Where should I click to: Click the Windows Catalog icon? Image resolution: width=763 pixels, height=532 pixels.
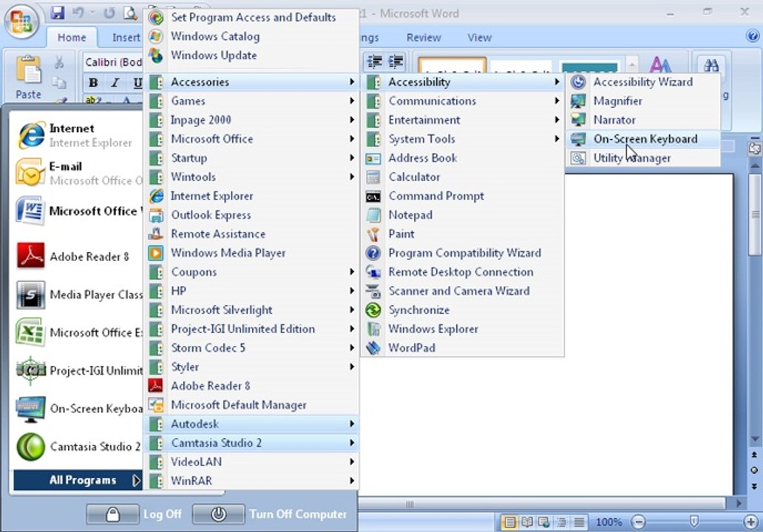156,36
